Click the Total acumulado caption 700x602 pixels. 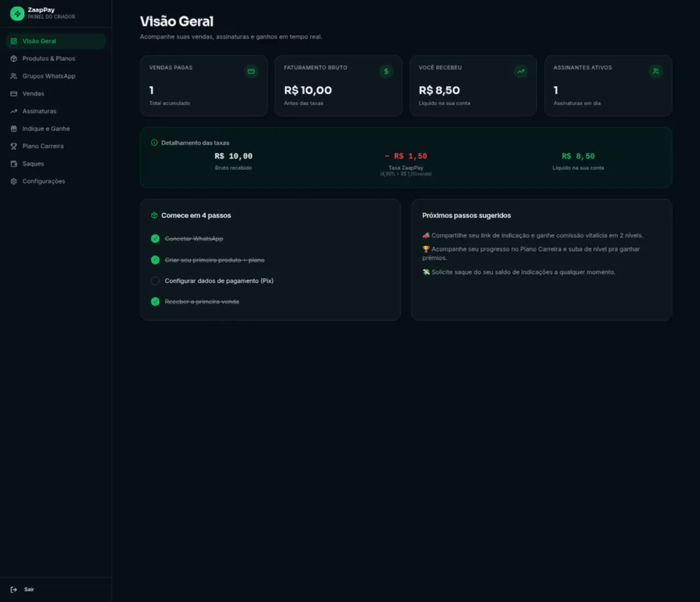(170, 103)
